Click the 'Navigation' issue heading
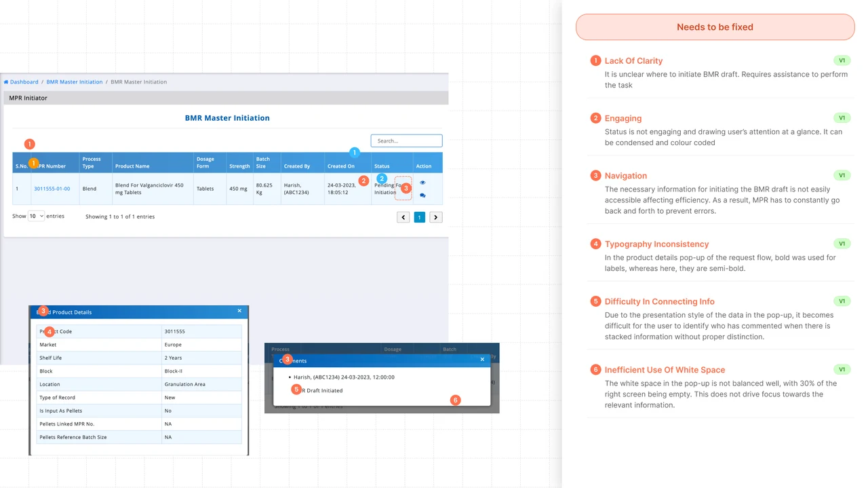 tap(625, 176)
